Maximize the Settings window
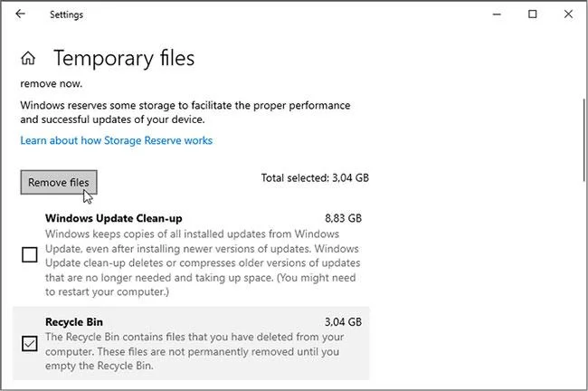This screenshot has width=588, height=391. (x=532, y=14)
